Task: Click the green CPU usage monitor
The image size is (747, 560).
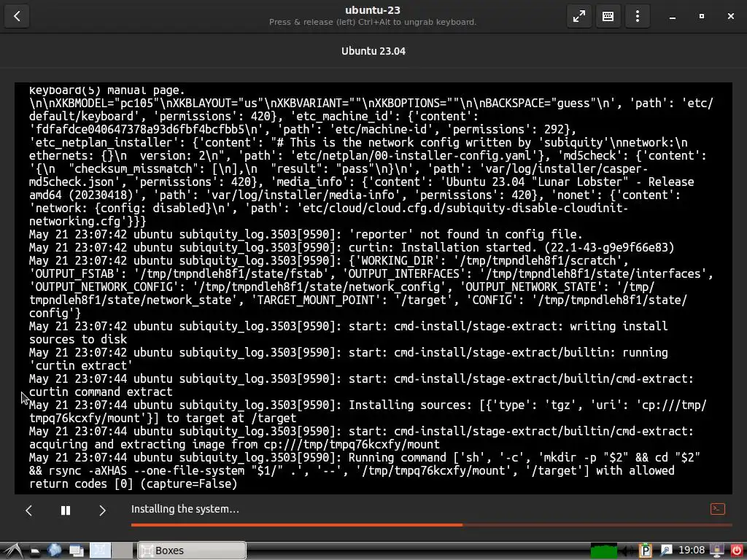Action: click(603, 551)
